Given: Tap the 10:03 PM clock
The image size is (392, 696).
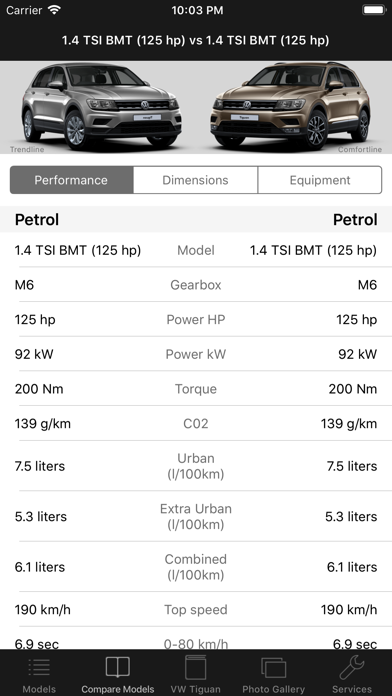Looking at the screenshot, I should coord(197,10).
